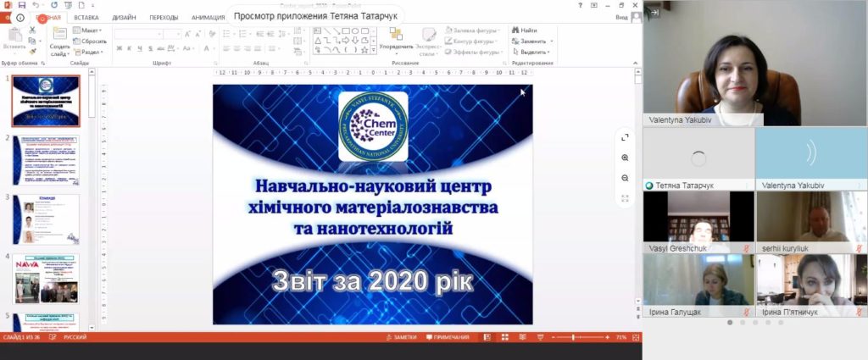Click the zoom-out magnifier icon
The height and width of the screenshot is (360, 868).
click(625, 178)
